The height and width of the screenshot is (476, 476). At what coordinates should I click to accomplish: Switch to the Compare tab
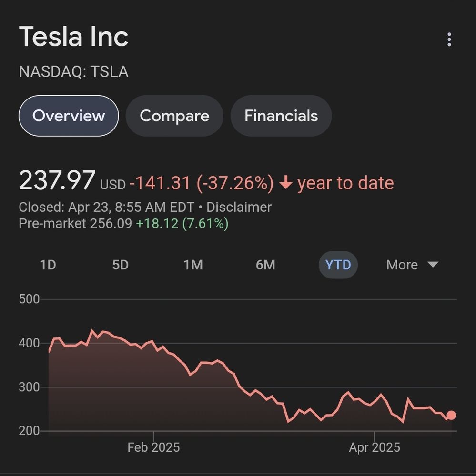pos(174,116)
